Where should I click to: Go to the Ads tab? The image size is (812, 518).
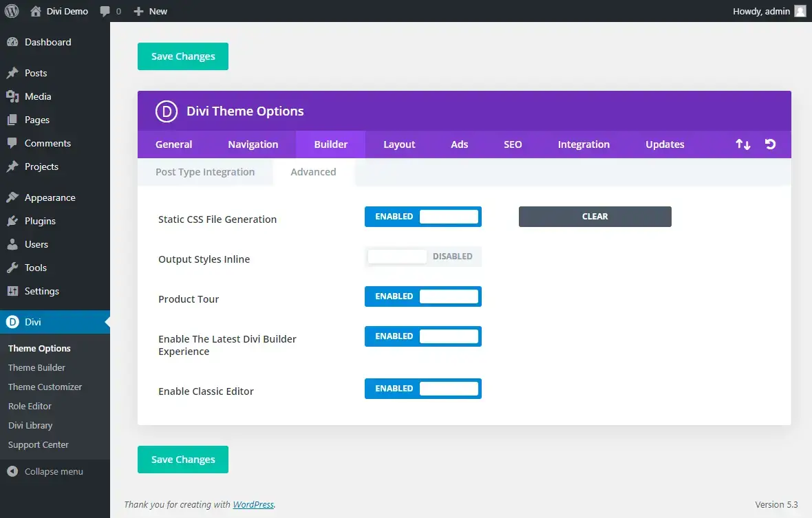point(459,144)
